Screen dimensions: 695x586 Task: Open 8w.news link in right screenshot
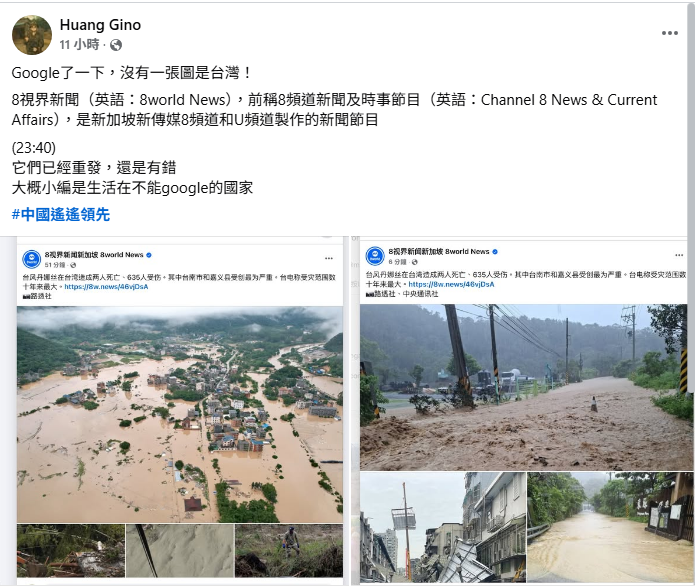coord(451,284)
